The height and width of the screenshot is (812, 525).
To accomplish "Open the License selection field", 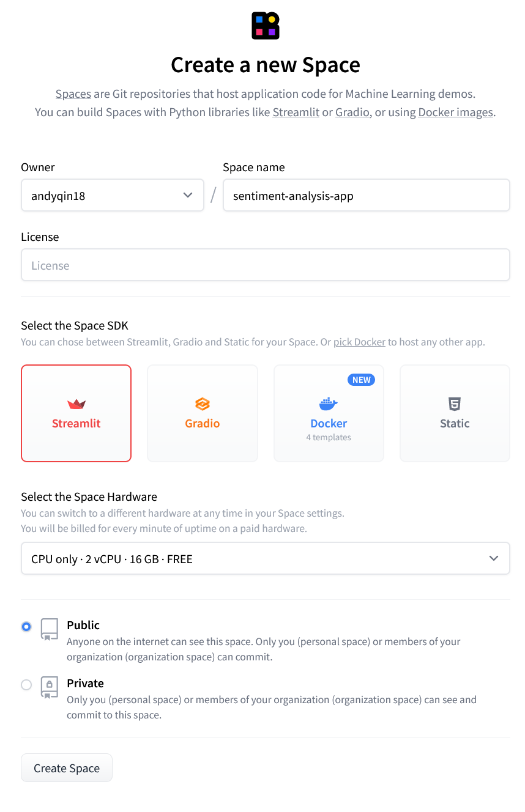I will tap(266, 265).
